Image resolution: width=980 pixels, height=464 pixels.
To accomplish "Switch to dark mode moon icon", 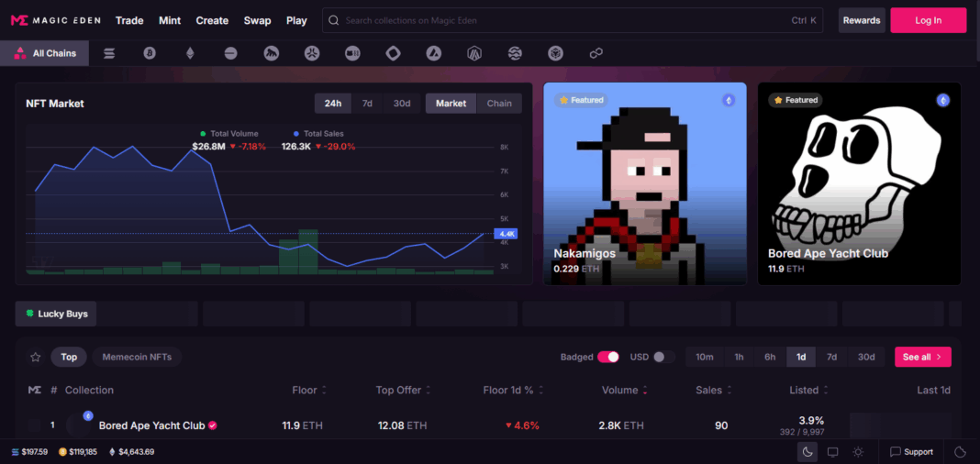I will pos(807,451).
